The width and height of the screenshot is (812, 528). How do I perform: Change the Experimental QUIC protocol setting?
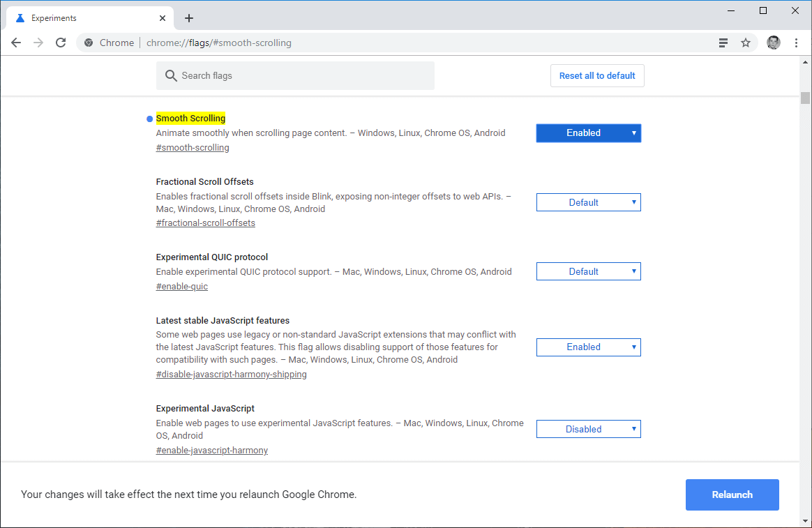pyautogui.click(x=588, y=271)
